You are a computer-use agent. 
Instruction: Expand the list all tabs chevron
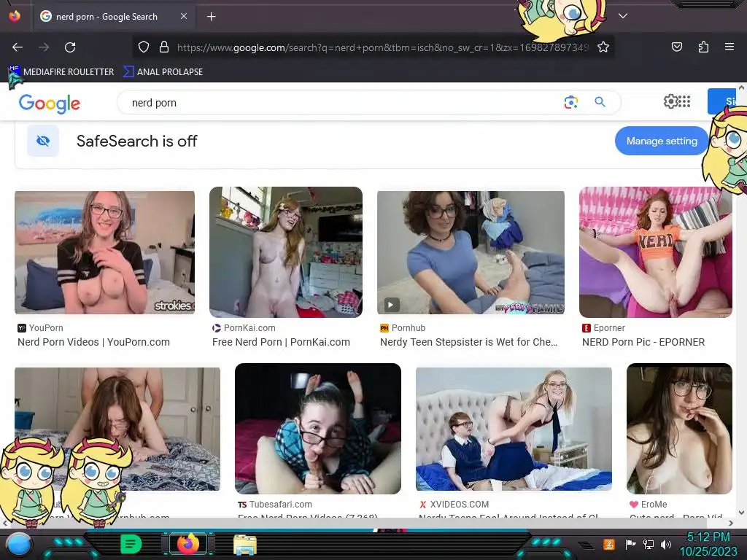pos(623,16)
